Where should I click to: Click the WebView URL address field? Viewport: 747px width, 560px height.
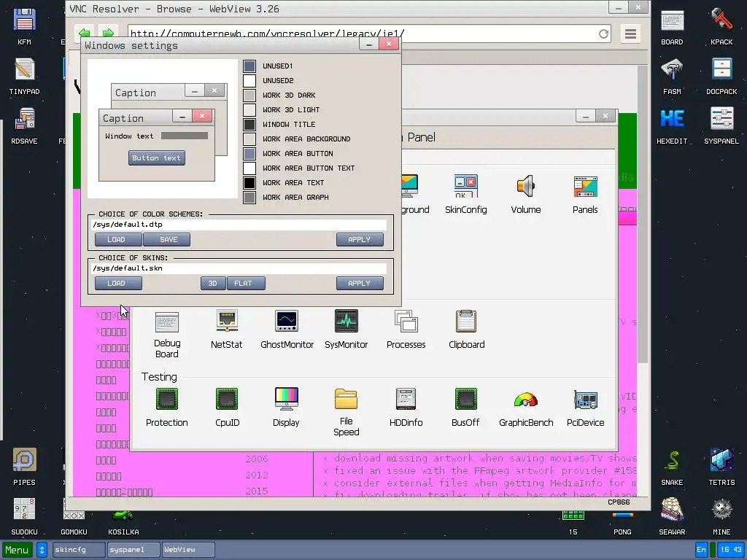362,34
